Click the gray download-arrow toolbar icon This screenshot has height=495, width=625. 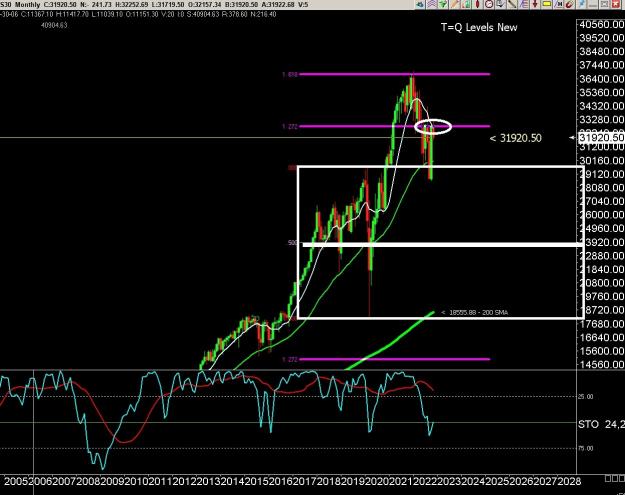click(x=500, y=4)
